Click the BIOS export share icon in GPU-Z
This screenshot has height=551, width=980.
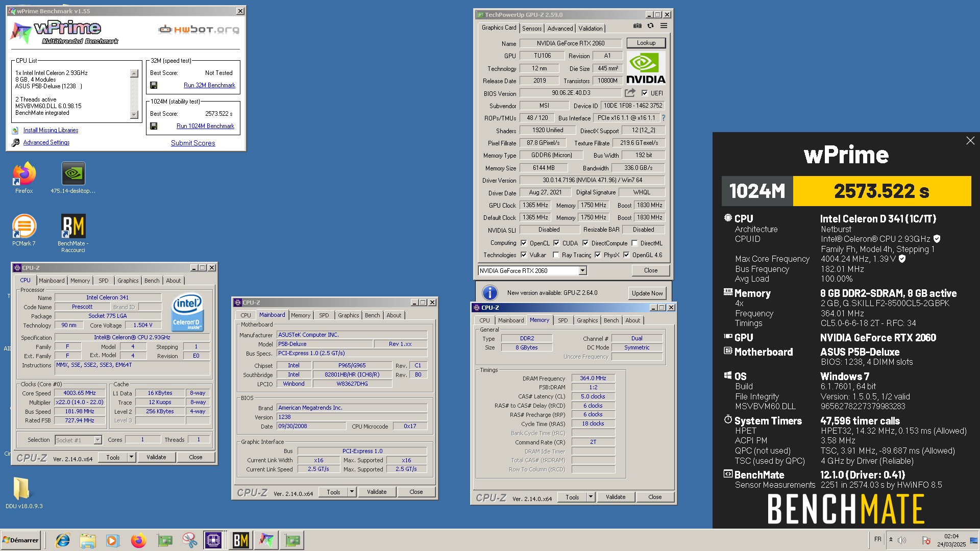[x=630, y=93]
